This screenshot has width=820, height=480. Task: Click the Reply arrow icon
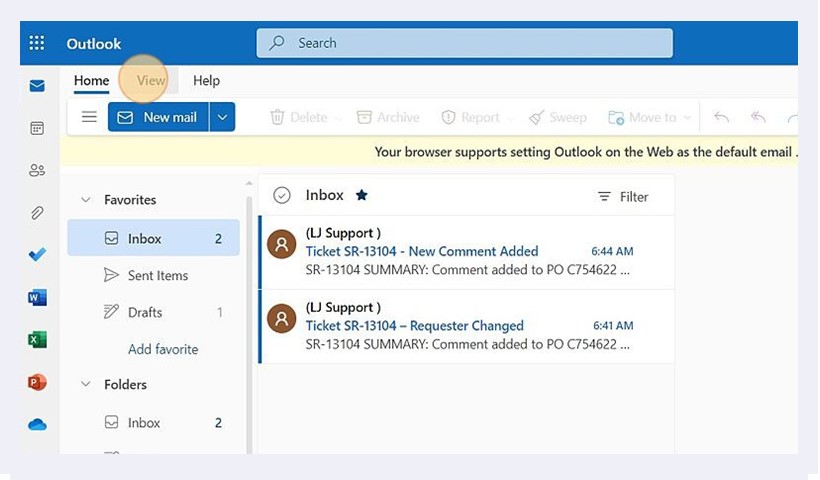pyautogui.click(x=722, y=117)
